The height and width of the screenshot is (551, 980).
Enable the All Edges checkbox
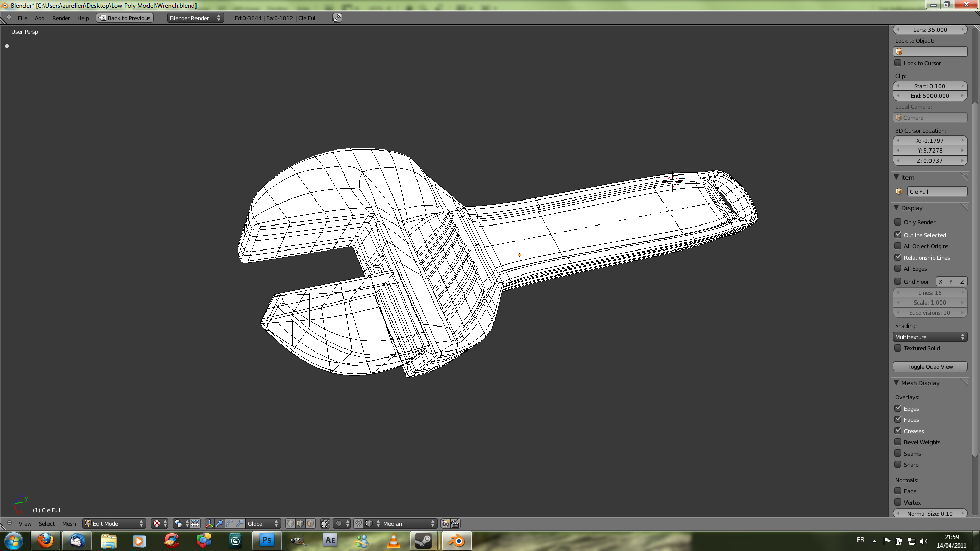(898, 268)
